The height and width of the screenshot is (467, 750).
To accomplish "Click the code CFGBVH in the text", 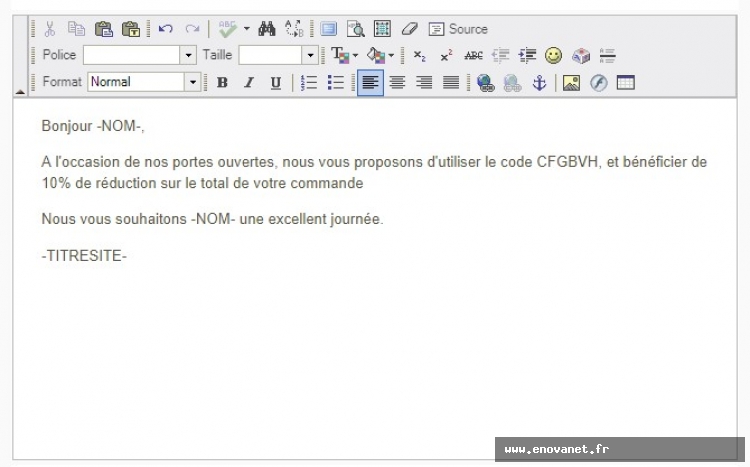I will pos(567,162).
